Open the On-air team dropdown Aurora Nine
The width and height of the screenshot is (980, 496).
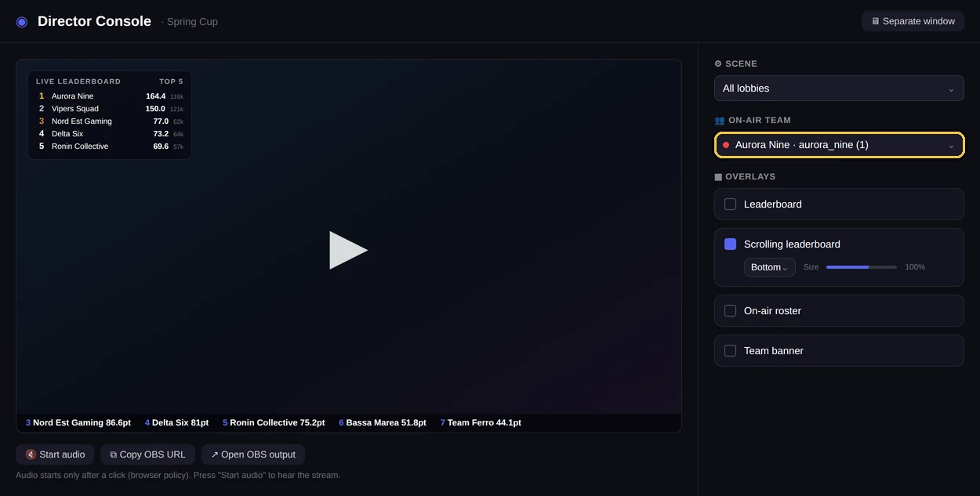click(839, 145)
